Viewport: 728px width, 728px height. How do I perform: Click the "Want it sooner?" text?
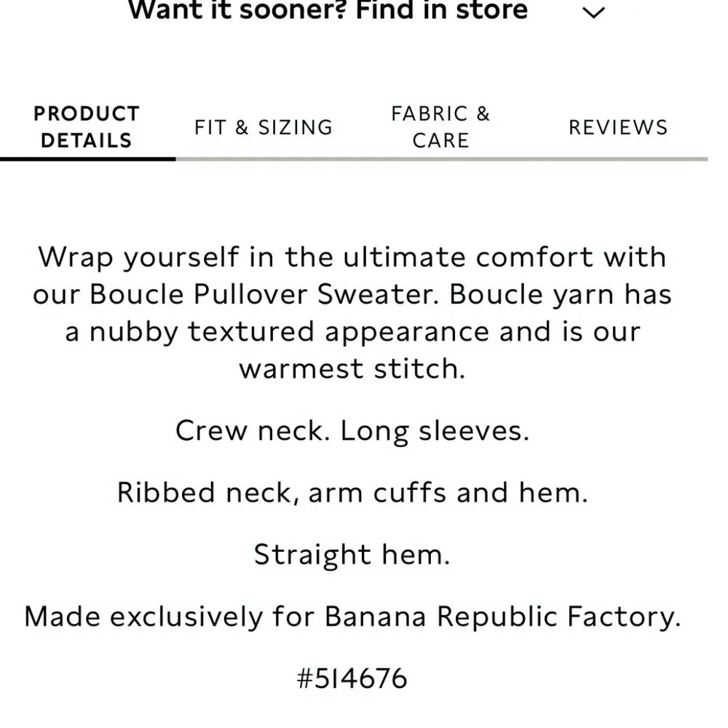coord(237,10)
